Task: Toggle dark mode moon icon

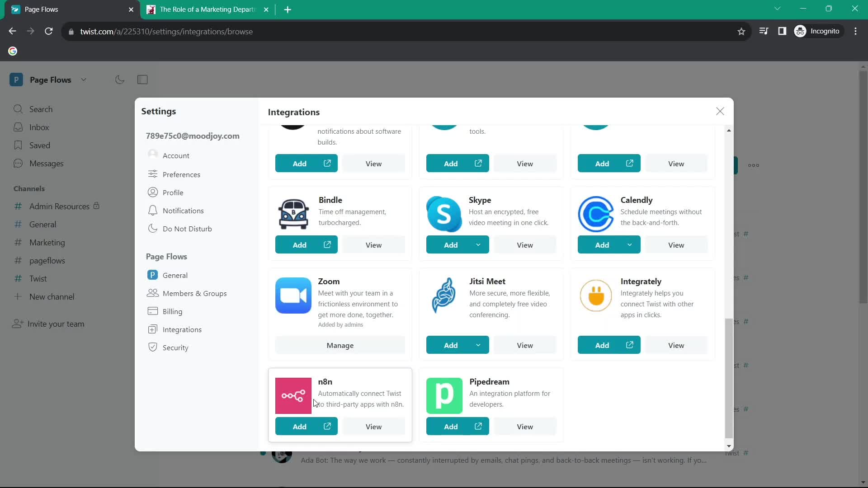Action: tap(119, 80)
